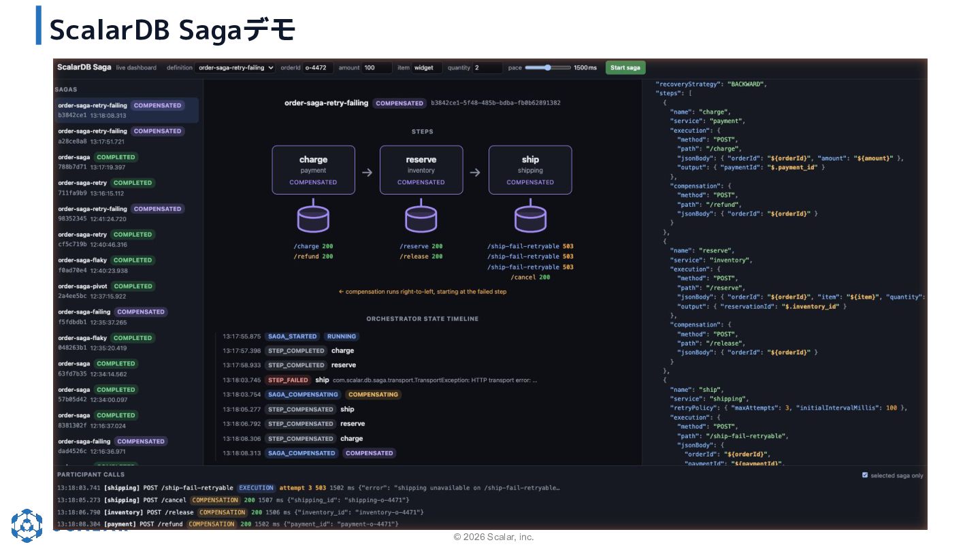Click the COMPENSATED badge next to the saga title
The width and height of the screenshot is (980, 551).
point(399,103)
